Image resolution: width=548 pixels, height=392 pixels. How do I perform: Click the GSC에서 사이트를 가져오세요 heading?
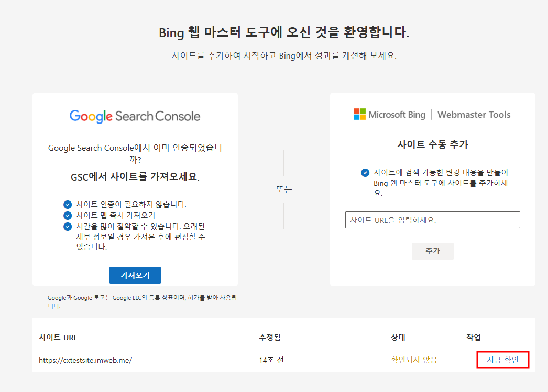135,177
